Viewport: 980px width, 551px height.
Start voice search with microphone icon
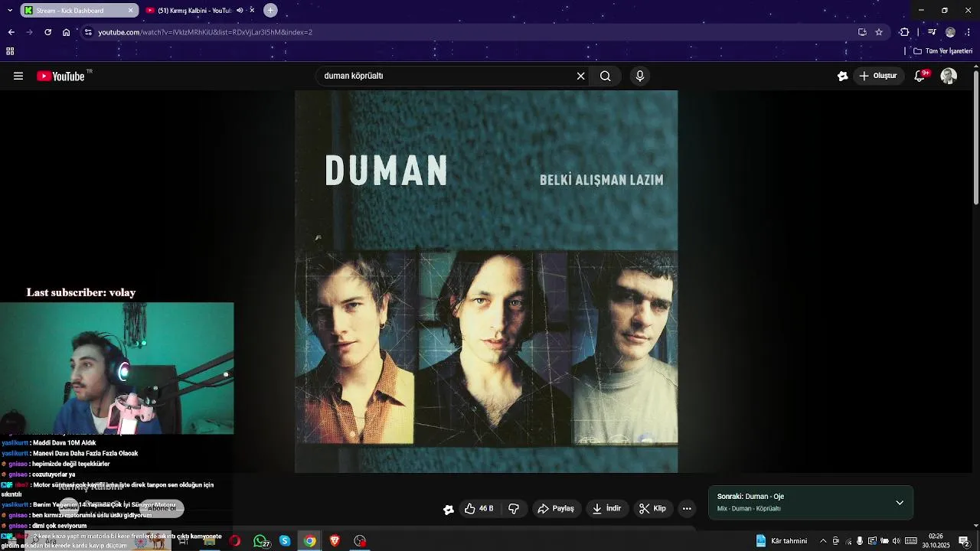tap(640, 76)
